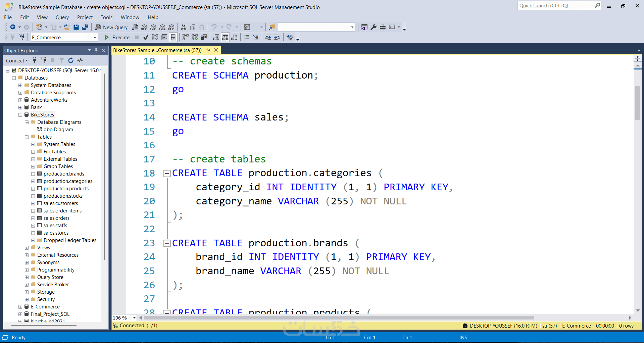Open the Tools menu
Screen dimensions: 644x343
click(106, 17)
